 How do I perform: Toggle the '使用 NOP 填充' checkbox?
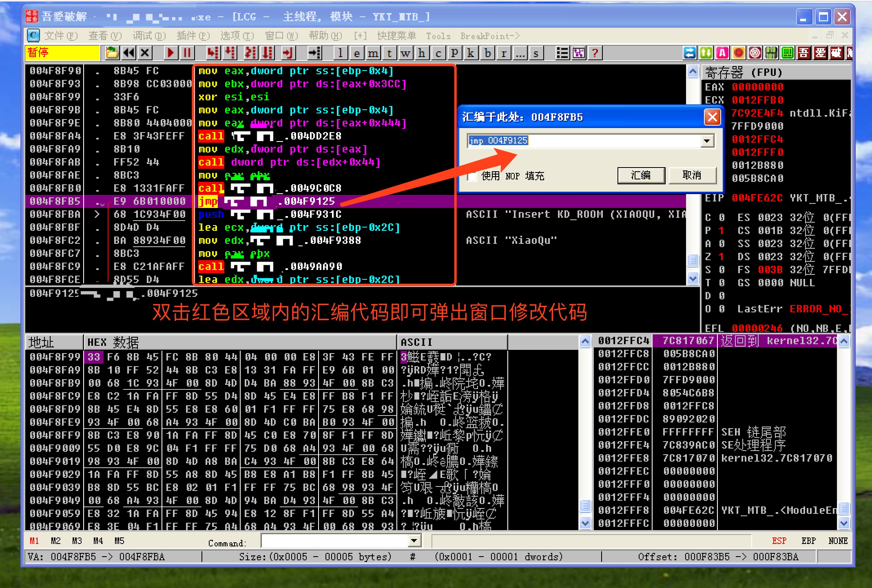click(x=472, y=176)
